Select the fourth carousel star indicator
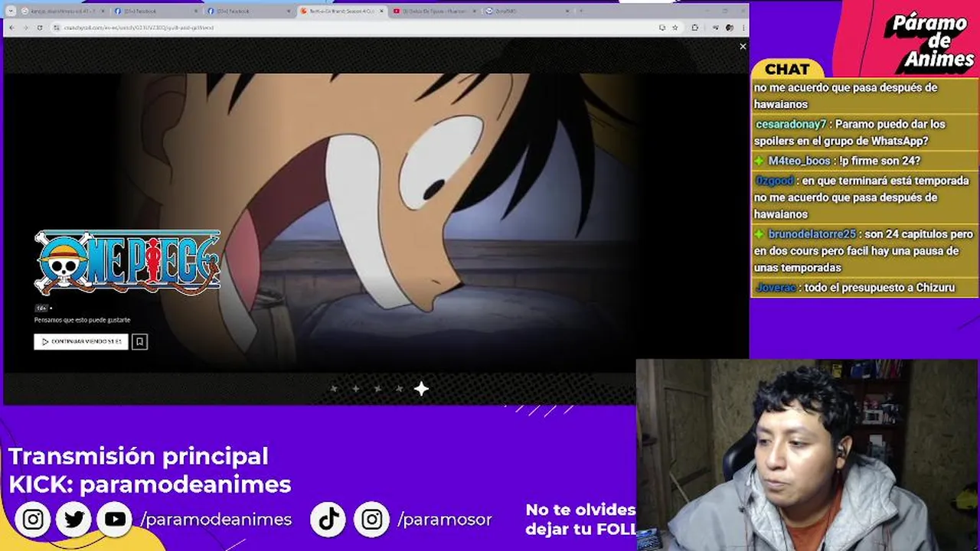 pyautogui.click(x=399, y=389)
